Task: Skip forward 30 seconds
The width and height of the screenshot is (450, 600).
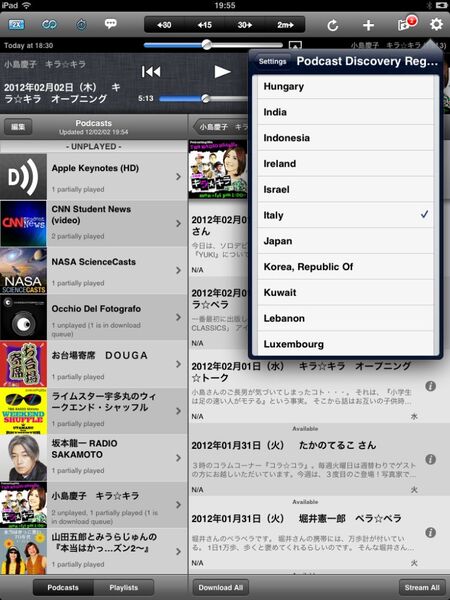Action: tap(245, 25)
